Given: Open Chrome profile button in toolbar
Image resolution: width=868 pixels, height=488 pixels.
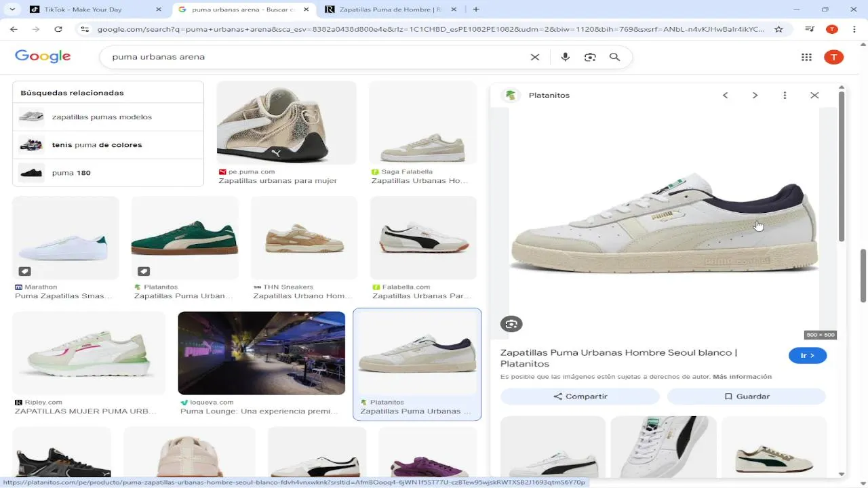Looking at the screenshot, I should point(832,29).
